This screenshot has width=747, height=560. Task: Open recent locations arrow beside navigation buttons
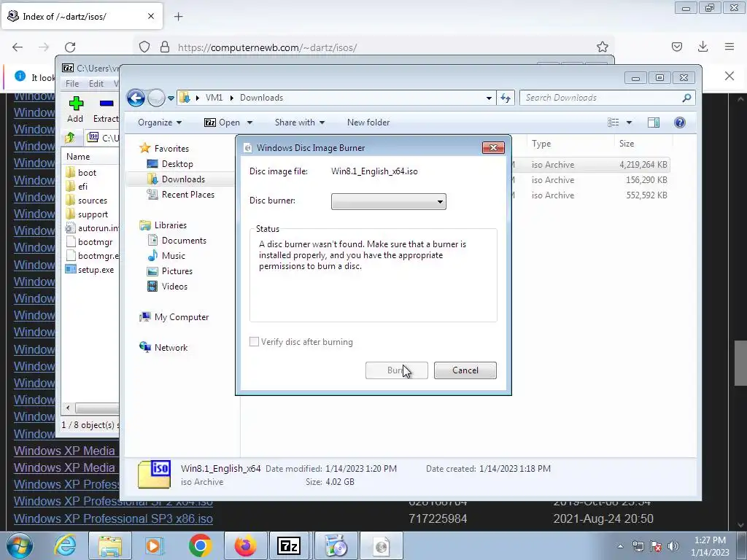[x=171, y=98]
